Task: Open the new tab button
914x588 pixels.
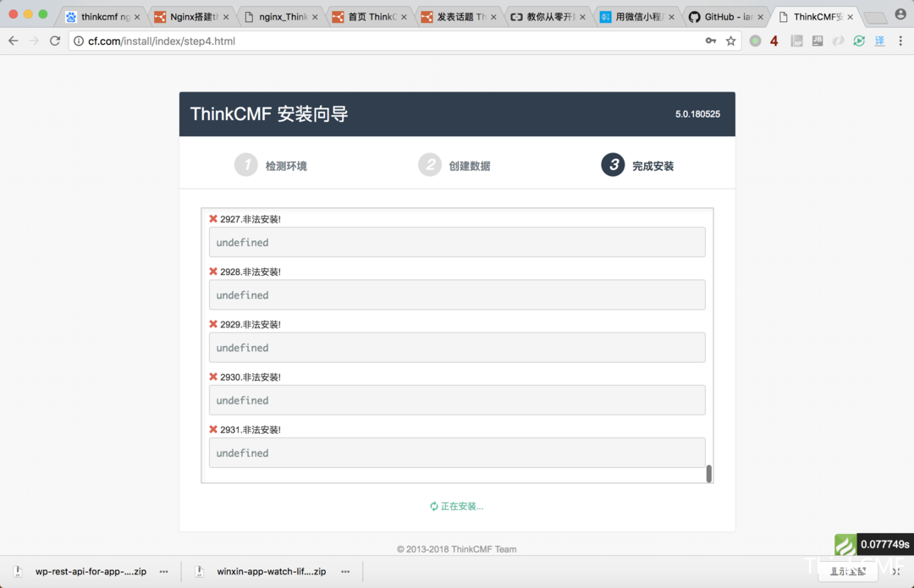Action: tap(874, 18)
